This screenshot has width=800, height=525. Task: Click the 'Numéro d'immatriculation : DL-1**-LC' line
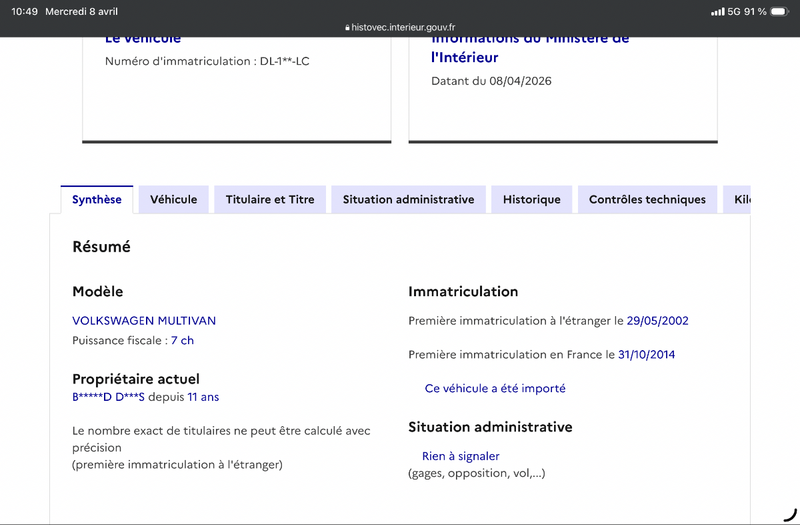207,61
